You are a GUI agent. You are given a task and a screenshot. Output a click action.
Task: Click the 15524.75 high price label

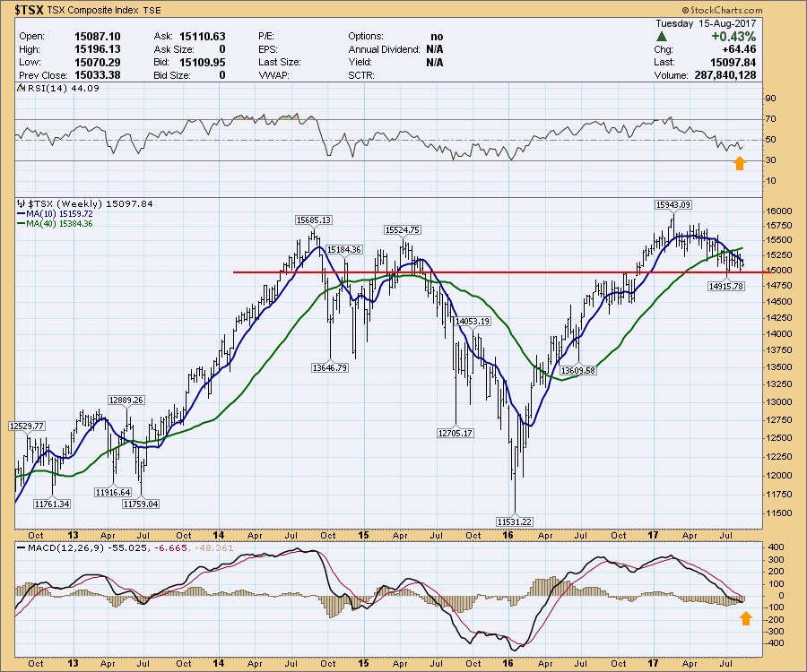(402, 230)
